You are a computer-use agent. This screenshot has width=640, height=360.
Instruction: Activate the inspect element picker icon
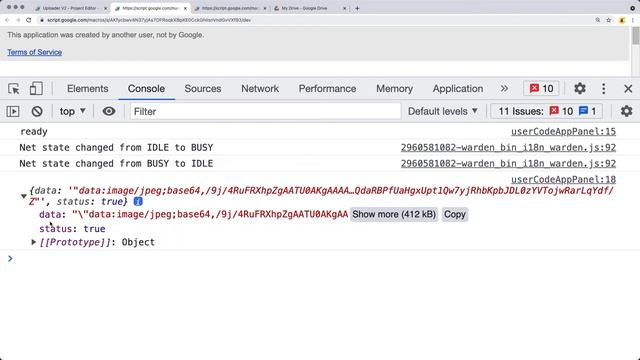pyautogui.click(x=13, y=89)
